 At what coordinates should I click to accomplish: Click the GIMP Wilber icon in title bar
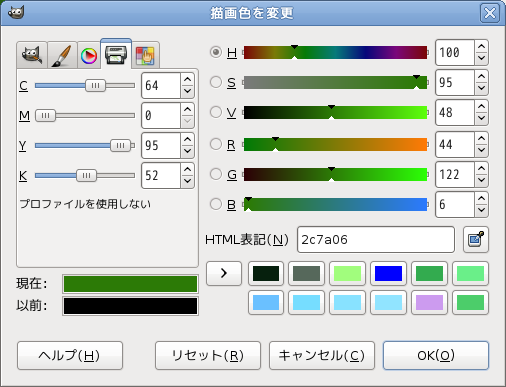tap(16, 13)
